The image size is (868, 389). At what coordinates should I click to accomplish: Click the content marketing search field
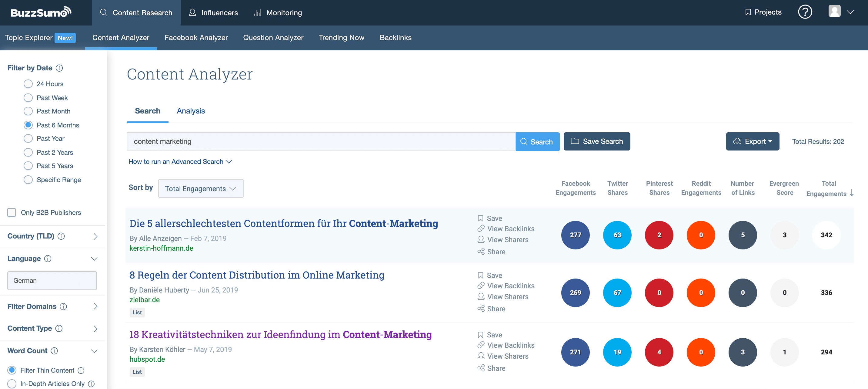tap(321, 142)
